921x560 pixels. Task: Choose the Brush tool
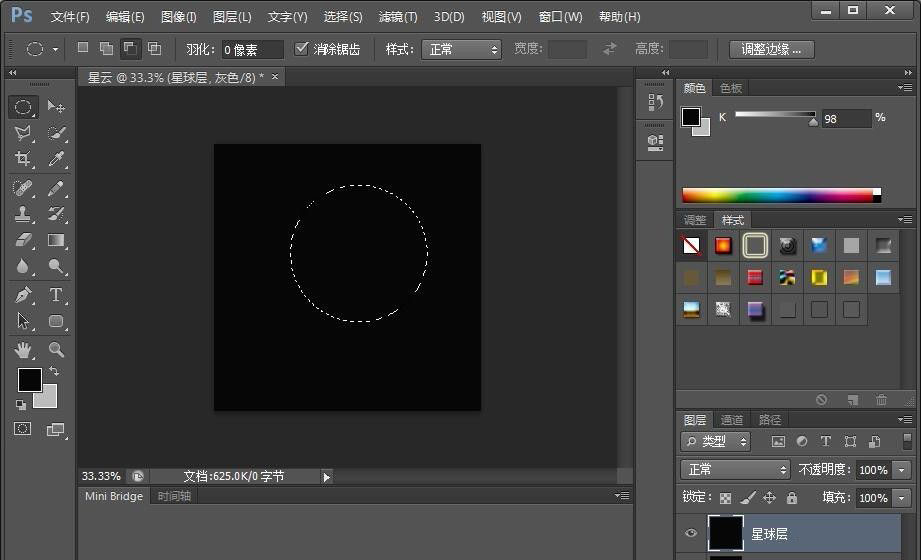click(56, 189)
